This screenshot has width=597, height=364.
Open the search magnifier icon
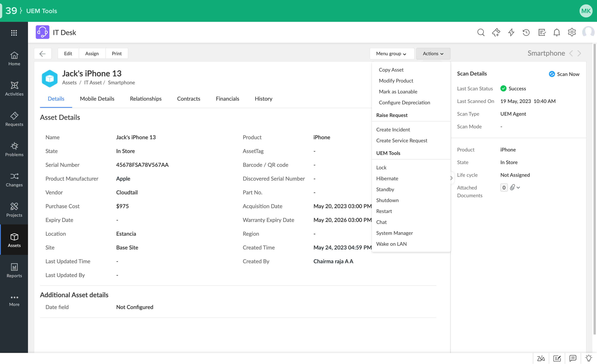(481, 32)
